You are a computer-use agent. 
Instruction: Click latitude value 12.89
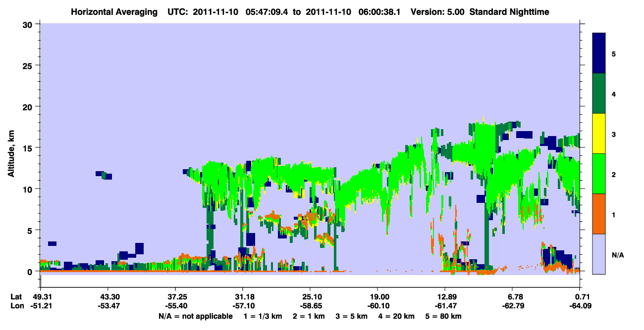click(445, 297)
